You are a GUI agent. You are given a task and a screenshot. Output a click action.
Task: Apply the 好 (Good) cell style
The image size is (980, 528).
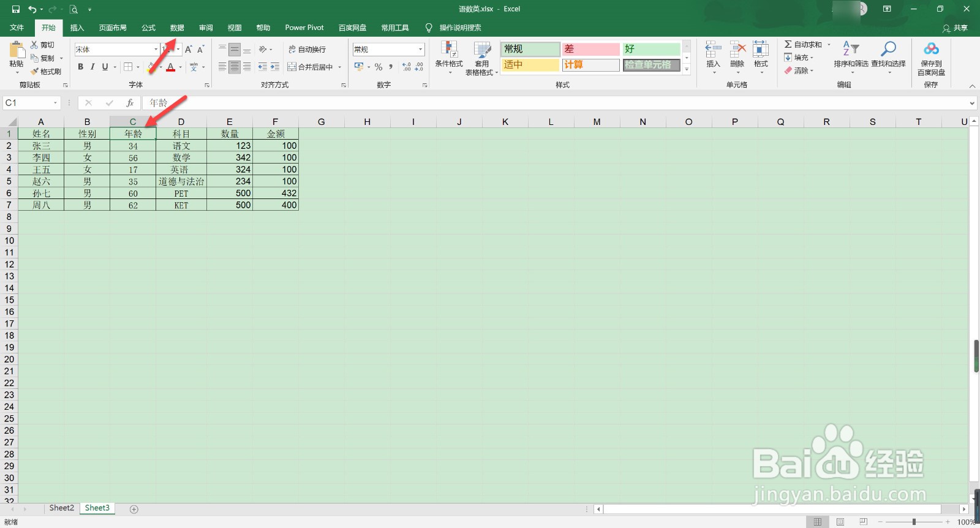(651, 49)
